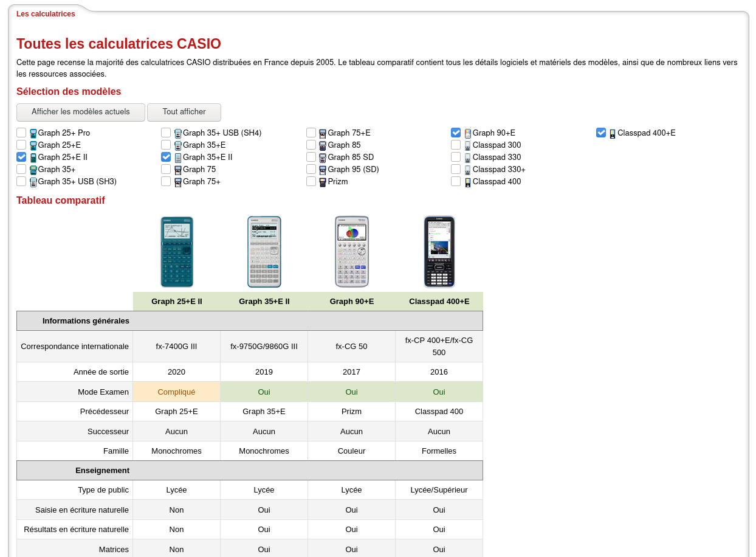
Task: Uncheck the Graph 90+E checkbox
Action: click(456, 133)
